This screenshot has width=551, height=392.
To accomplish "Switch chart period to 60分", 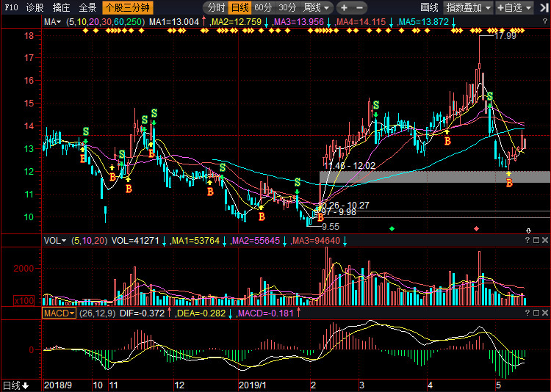I will pos(263,8).
